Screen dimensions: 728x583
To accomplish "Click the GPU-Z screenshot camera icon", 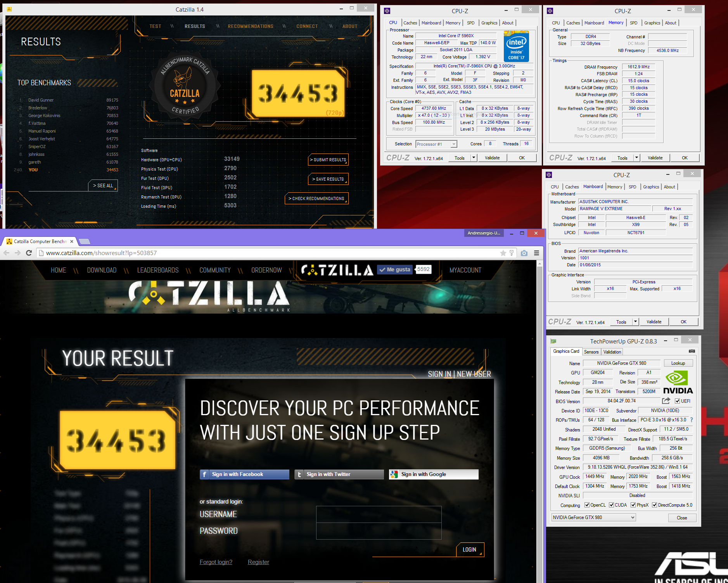I will coord(692,351).
